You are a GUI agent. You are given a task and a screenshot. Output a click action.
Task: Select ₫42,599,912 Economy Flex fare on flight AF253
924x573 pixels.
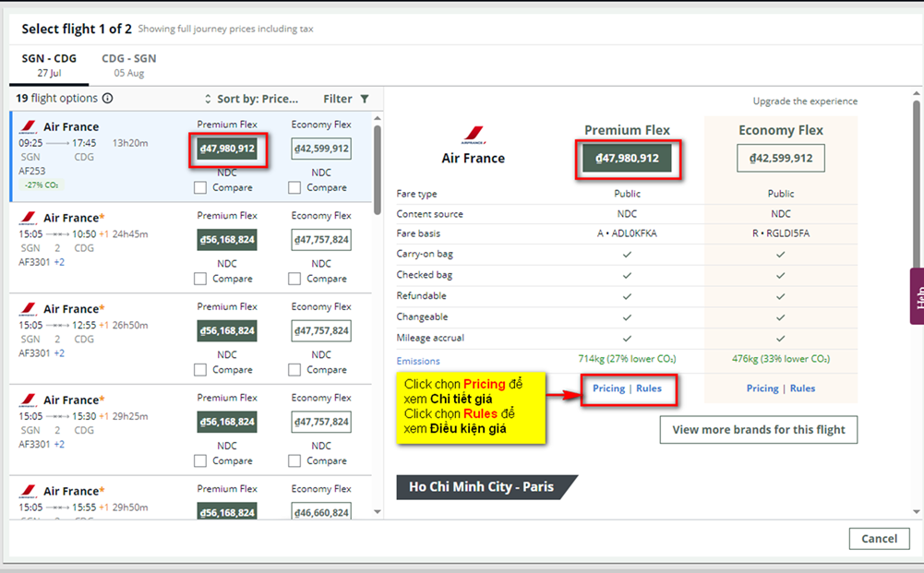[321, 149]
